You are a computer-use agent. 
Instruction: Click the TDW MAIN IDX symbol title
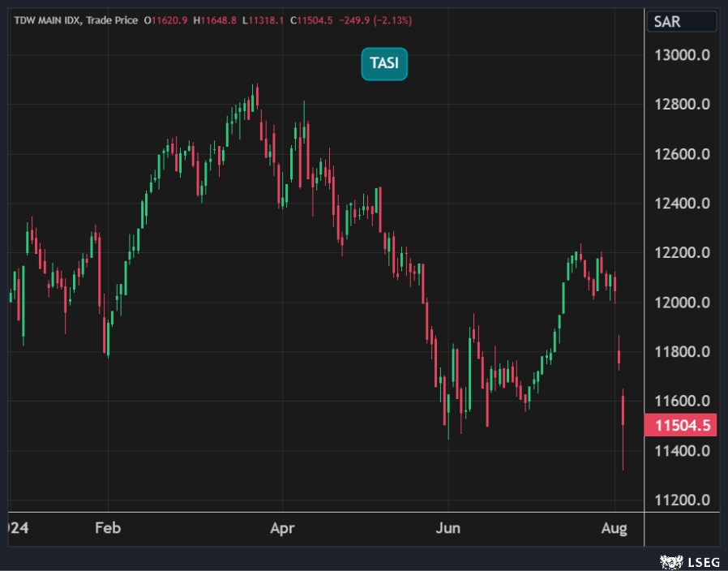pos(46,19)
